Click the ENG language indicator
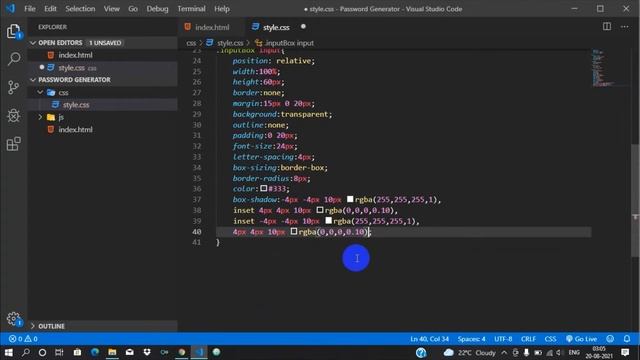The height and width of the screenshot is (360, 640). (574, 352)
